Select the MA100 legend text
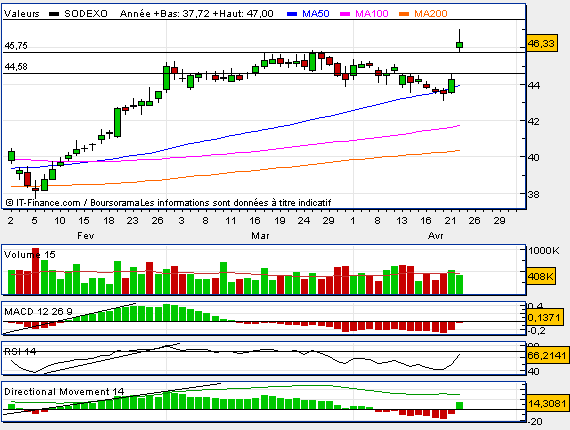This screenshot has width=570, height=430. [372, 14]
